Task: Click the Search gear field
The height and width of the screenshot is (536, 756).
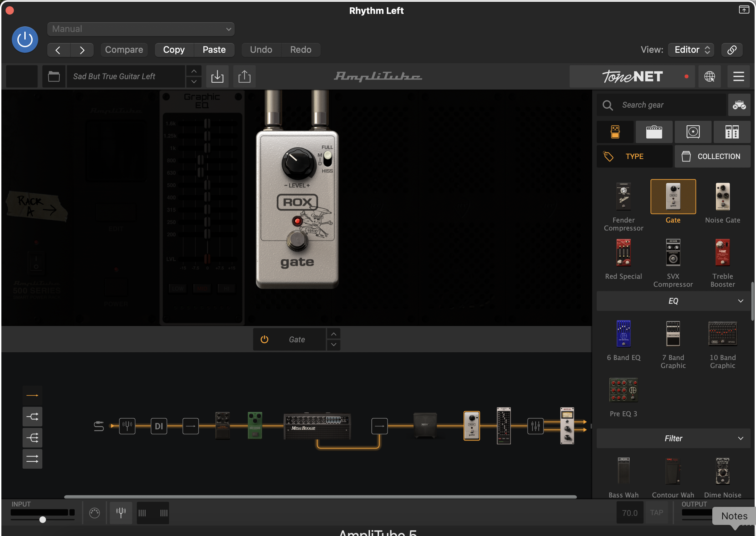Action: point(662,105)
